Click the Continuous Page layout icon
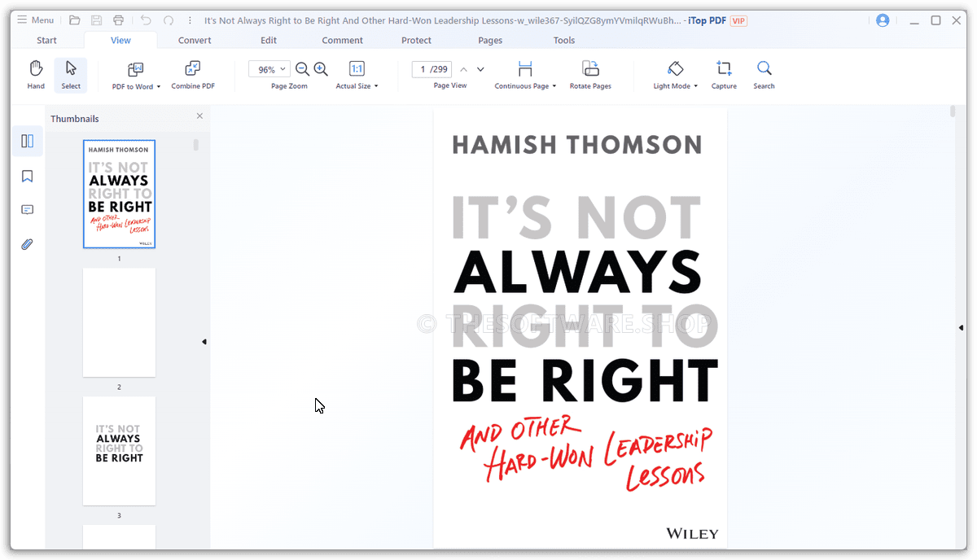 [525, 69]
